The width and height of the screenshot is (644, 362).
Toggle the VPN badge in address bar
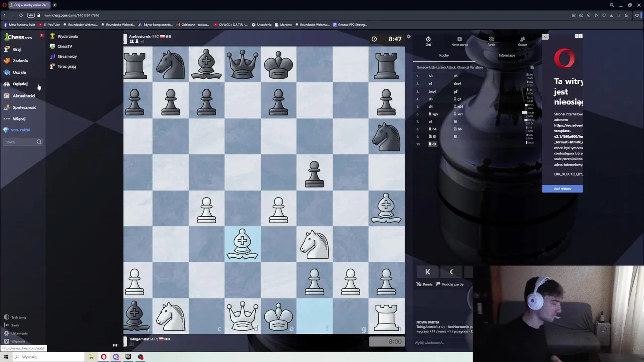(31, 15)
